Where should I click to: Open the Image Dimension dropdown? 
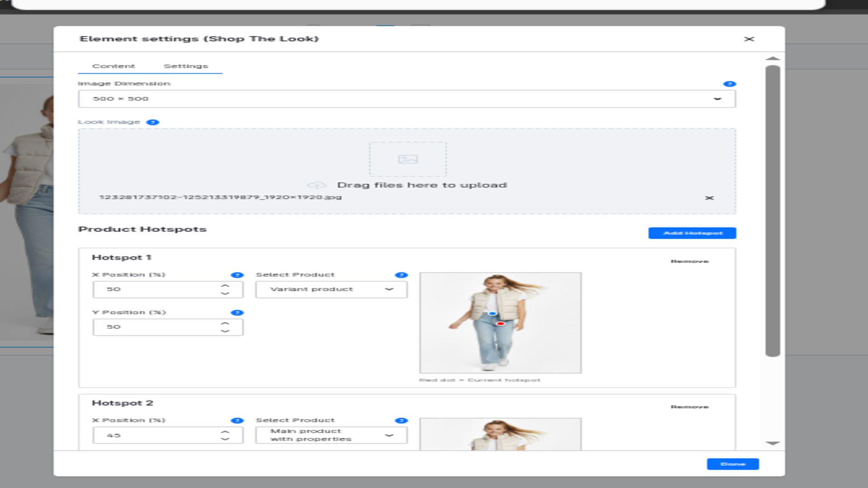pyautogui.click(x=407, y=99)
